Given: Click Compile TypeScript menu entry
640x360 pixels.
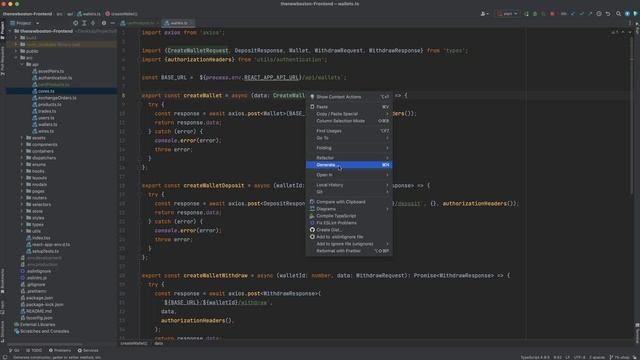Looking at the screenshot, I should (x=349, y=216).
